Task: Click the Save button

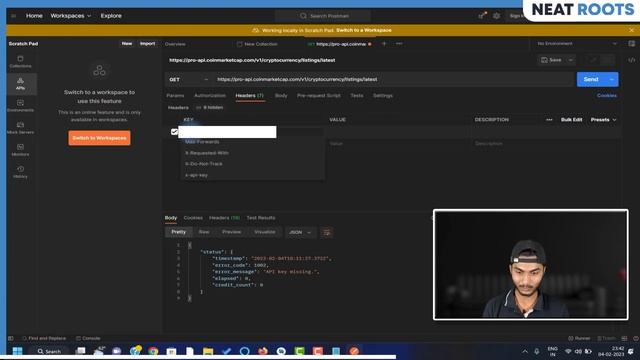Action: pyautogui.click(x=551, y=60)
